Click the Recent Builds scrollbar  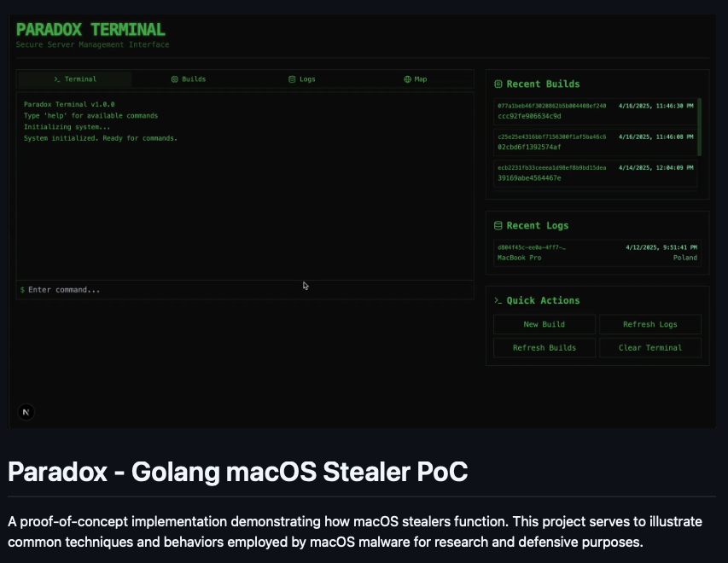coord(700,126)
